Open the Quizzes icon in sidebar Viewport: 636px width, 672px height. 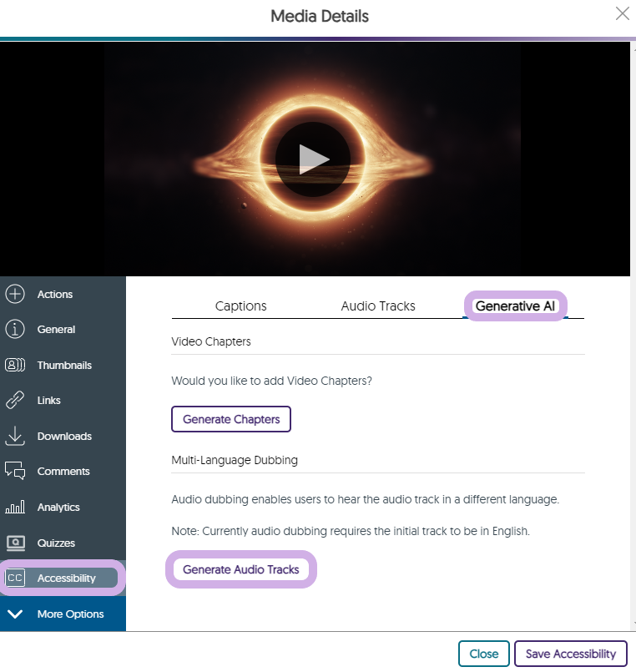tap(15, 543)
